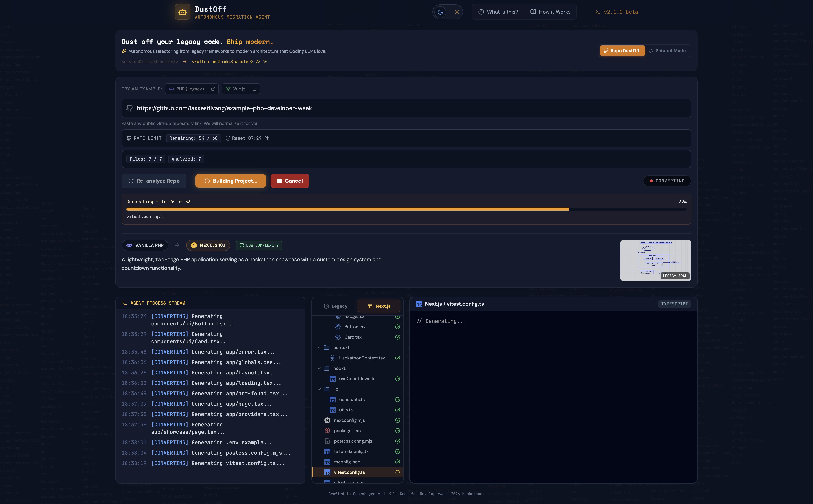813x504 pixels.
Task: Open the Legacy Arch diagram thumbnail
Action: (655, 260)
